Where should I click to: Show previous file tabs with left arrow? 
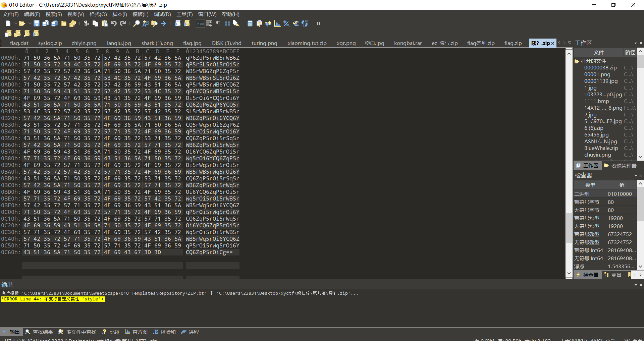(559, 43)
